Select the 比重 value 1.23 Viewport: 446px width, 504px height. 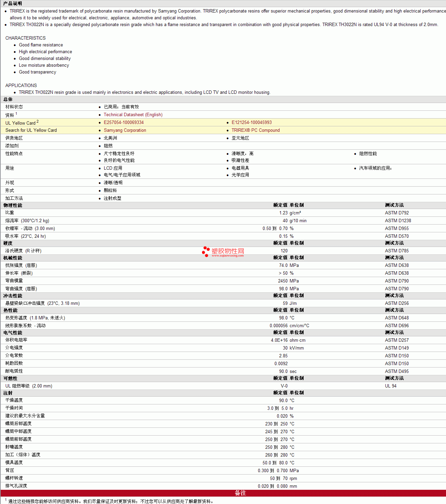[x=283, y=213]
